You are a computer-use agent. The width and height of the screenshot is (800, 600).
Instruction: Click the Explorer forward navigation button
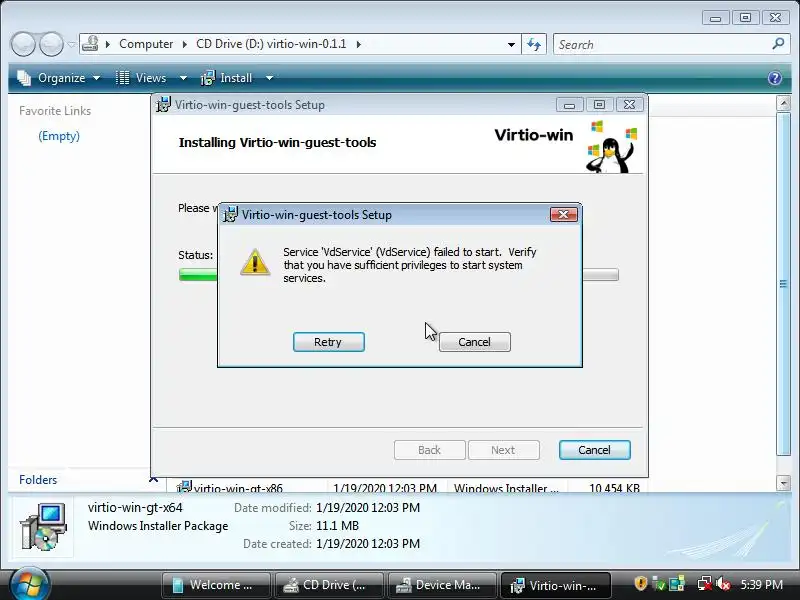tap(51, 44)
